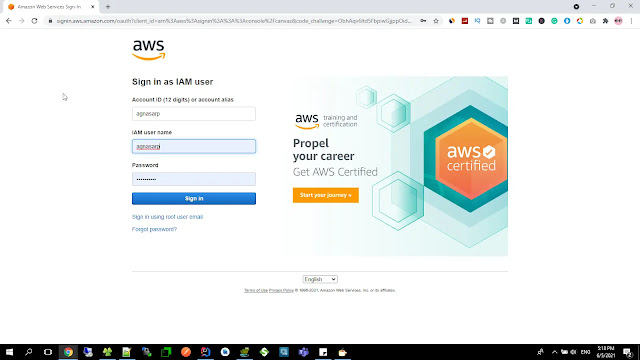This screenshot has height=360, width=640.
Task: Click the Chrome icon on the taskbar
Action: (68, 352)
